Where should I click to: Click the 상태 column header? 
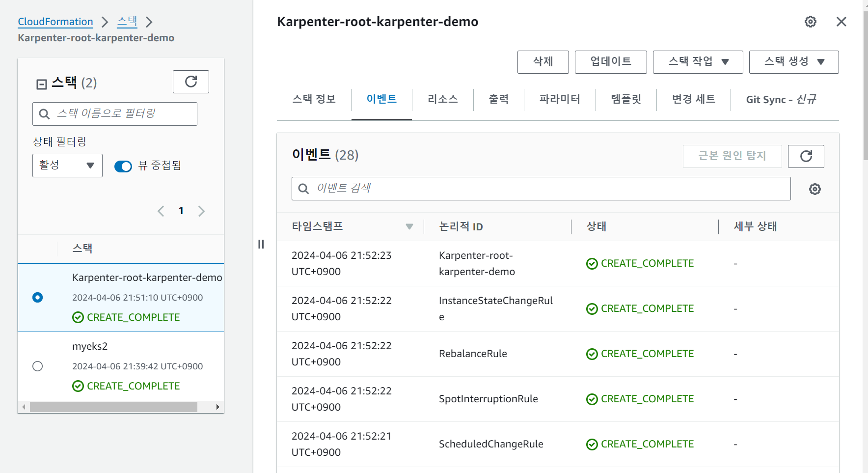tap(597, 226)
